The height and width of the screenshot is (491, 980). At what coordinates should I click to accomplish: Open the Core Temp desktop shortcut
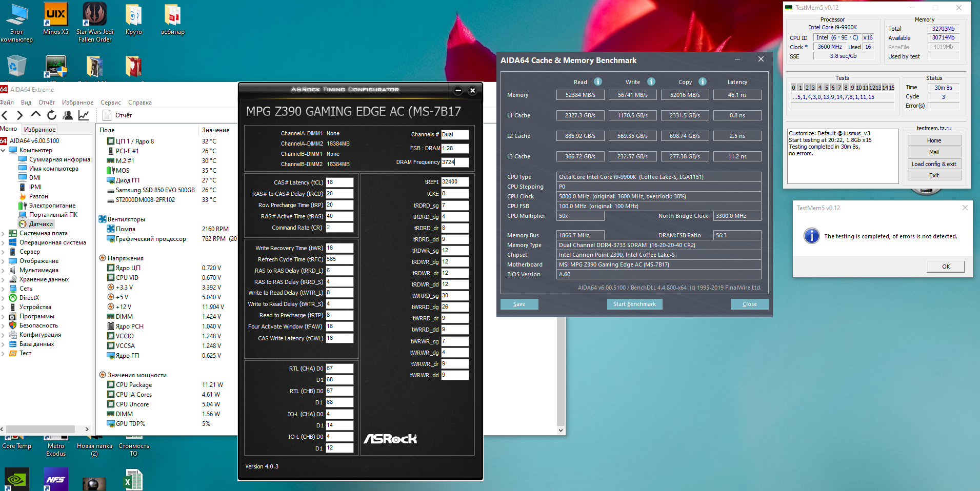[16, 442]
